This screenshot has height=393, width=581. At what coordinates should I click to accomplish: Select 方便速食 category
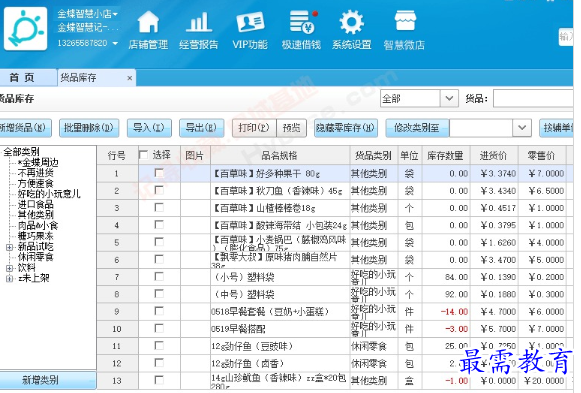click(36, 183)
